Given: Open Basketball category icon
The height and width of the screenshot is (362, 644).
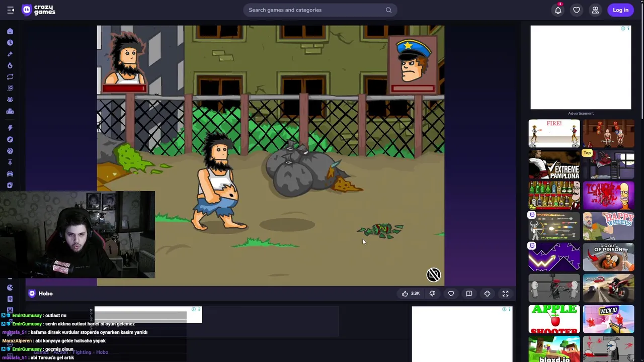Looking at the screenshot, I should click(x=10, y=151).
